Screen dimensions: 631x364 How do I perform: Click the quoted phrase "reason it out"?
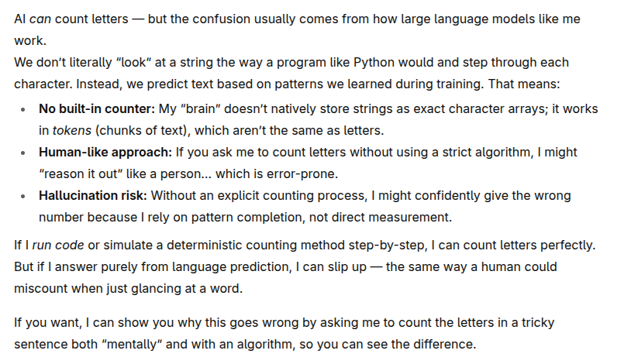pos(81,174)
